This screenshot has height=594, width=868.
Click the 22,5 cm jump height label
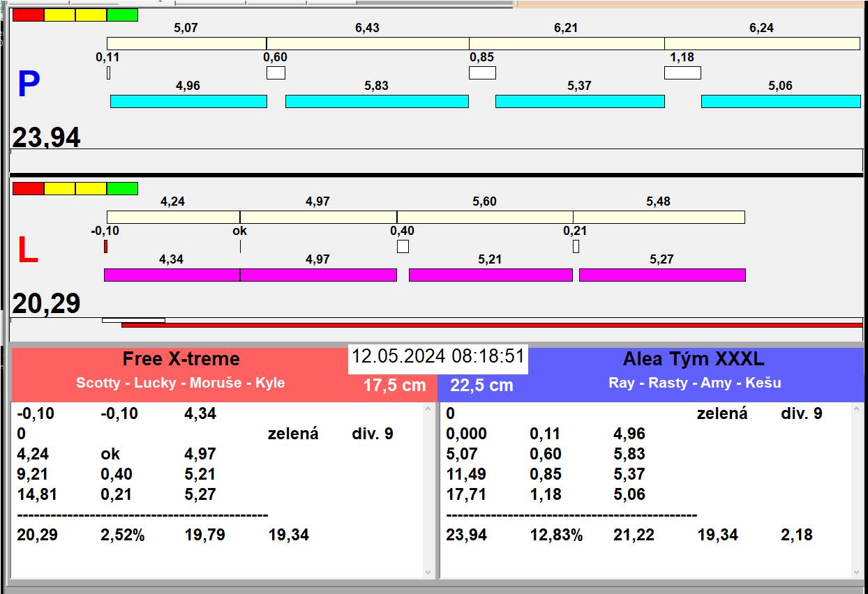point(481,386)
